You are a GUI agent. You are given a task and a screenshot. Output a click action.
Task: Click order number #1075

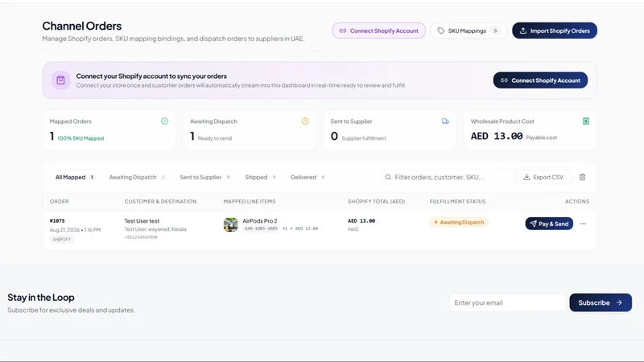pos(57,220)
